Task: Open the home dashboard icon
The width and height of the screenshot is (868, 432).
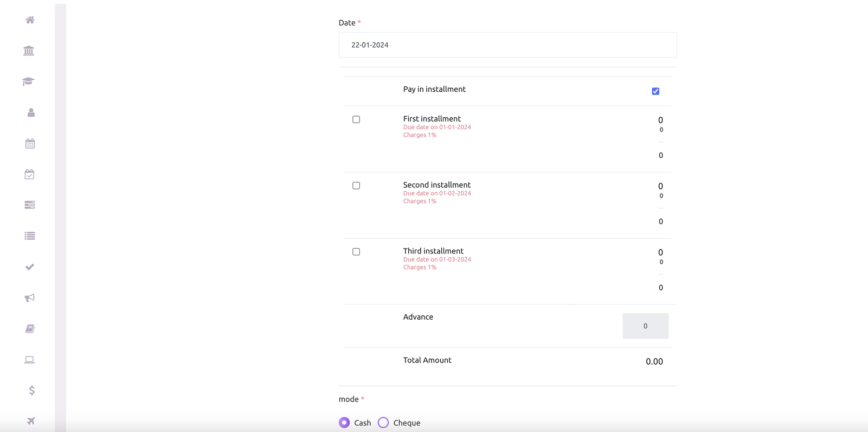Action: pyautogui.click(x=30, y=20)
